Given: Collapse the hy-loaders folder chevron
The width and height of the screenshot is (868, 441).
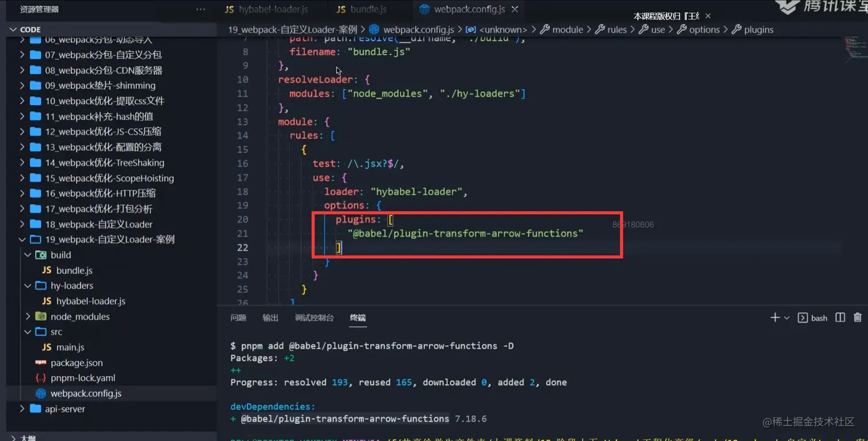Looking at the screenshot, I should (x=28, y=286).
